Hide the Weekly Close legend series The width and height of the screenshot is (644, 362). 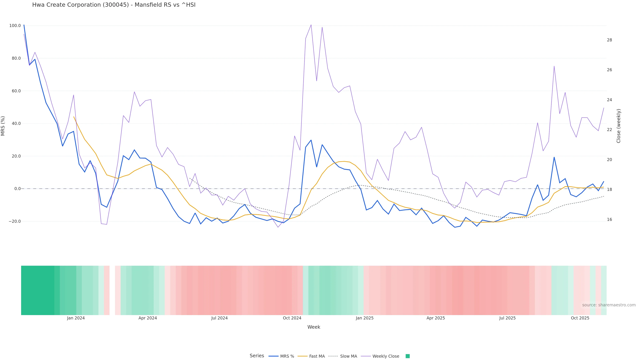point(386,356)
